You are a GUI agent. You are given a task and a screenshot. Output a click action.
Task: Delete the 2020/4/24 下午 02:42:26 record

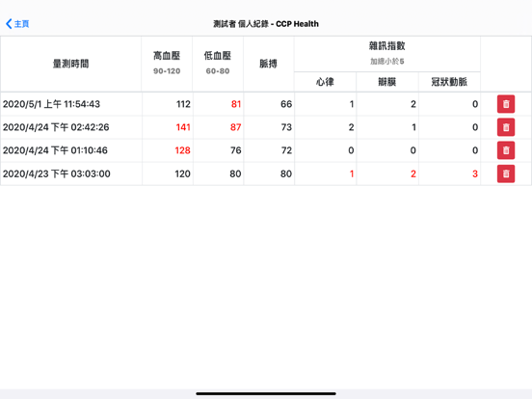click(506, 127)
